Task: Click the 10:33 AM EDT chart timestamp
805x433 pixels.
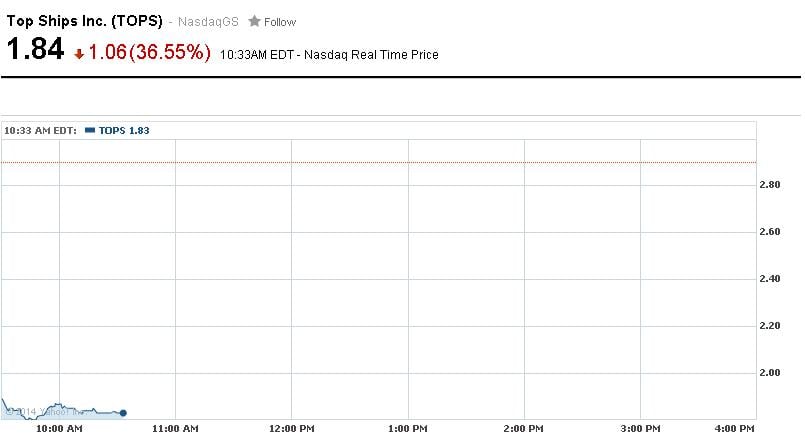Action: point(40,130)
